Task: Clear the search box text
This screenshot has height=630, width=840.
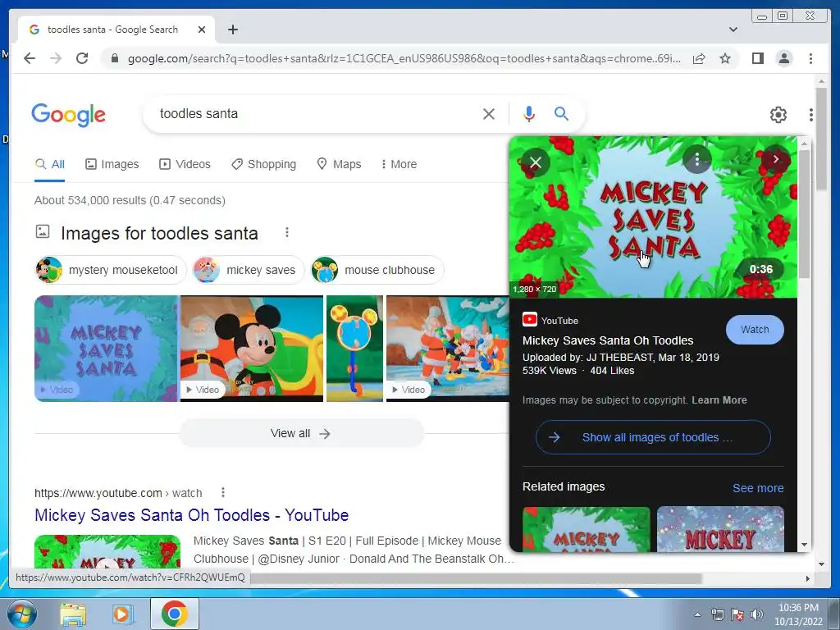Action: point(489,113)
